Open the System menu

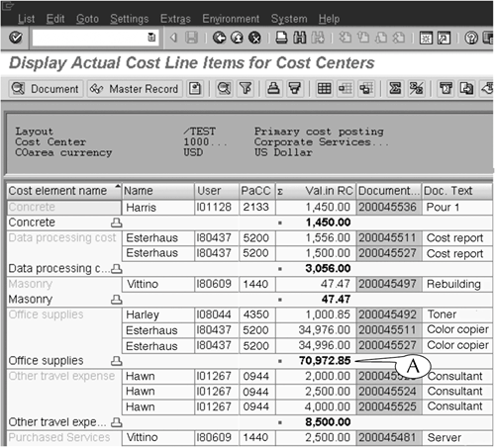[289, 19]
